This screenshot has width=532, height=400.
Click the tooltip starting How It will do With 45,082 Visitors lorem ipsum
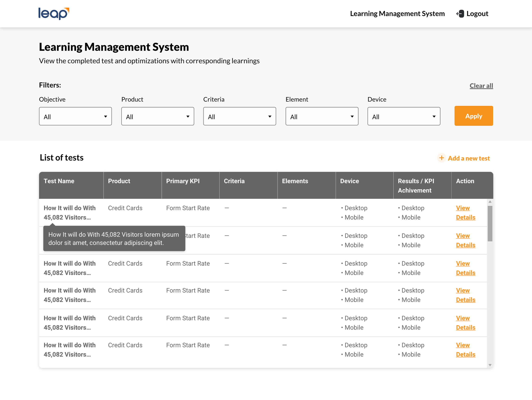pos(114,238)
